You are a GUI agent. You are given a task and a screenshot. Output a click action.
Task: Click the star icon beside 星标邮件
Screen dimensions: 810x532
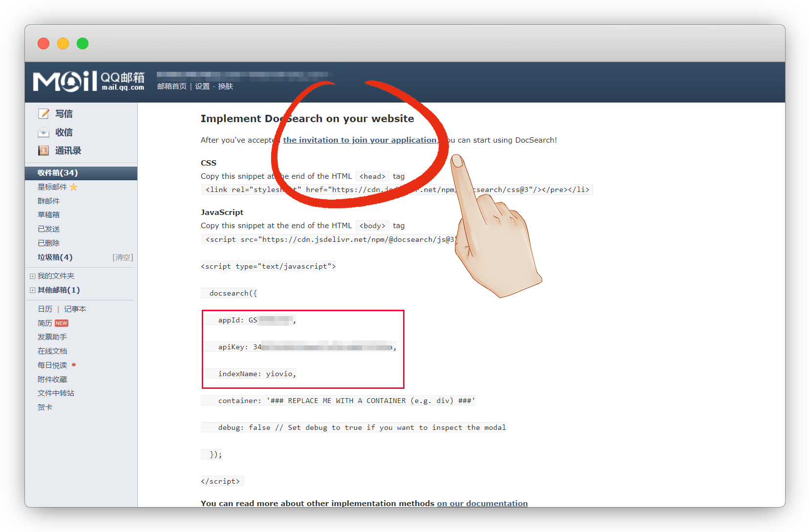[74, 187]
